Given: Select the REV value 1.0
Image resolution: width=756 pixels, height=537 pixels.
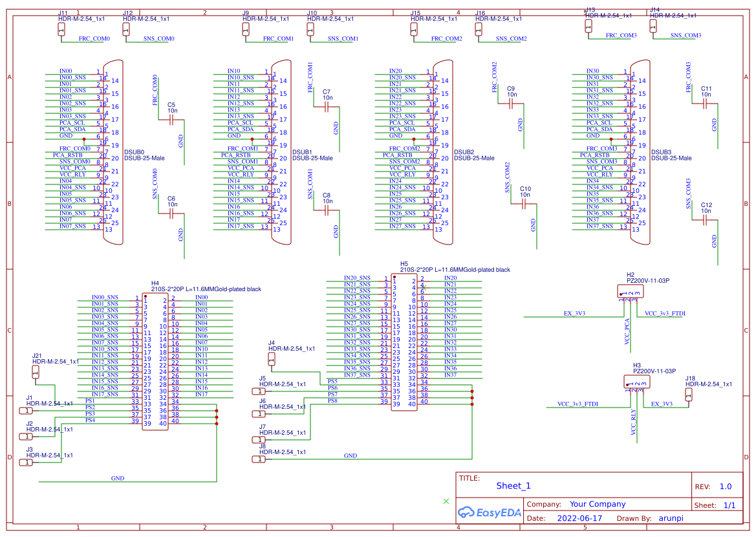Looking at the screenshot, I should [726, 487].
